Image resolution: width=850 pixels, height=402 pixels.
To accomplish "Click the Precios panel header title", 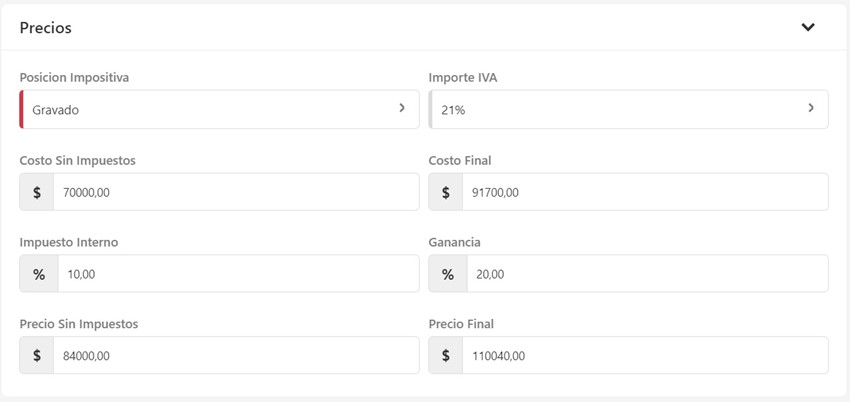I will pos(46,28).
